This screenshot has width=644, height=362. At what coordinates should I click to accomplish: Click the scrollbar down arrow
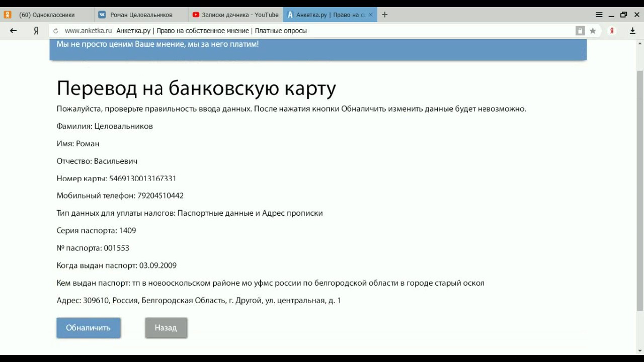[x=640, y=351]
